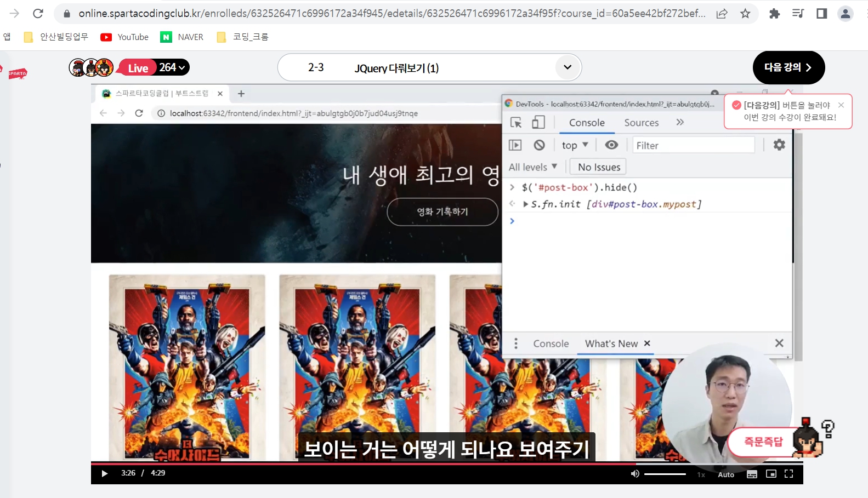Select the What's New drawer tab

(x=611, y=344)
